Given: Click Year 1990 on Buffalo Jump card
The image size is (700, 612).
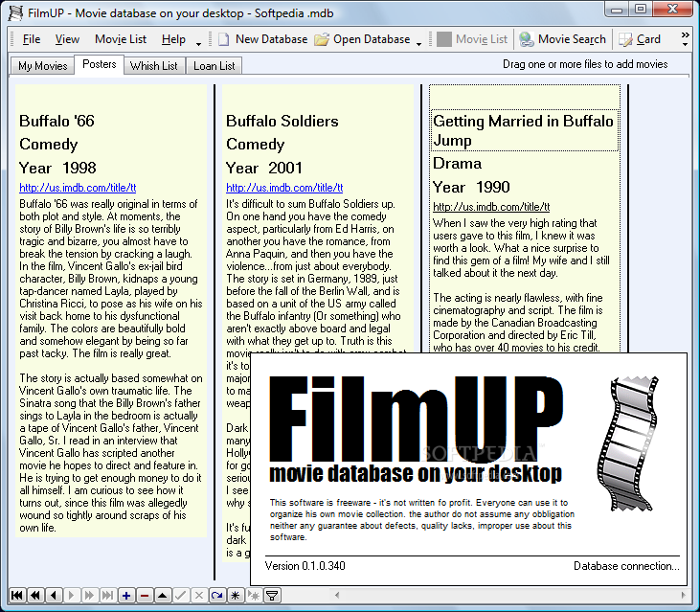Looking at the screenshot, I should (471, 187).
